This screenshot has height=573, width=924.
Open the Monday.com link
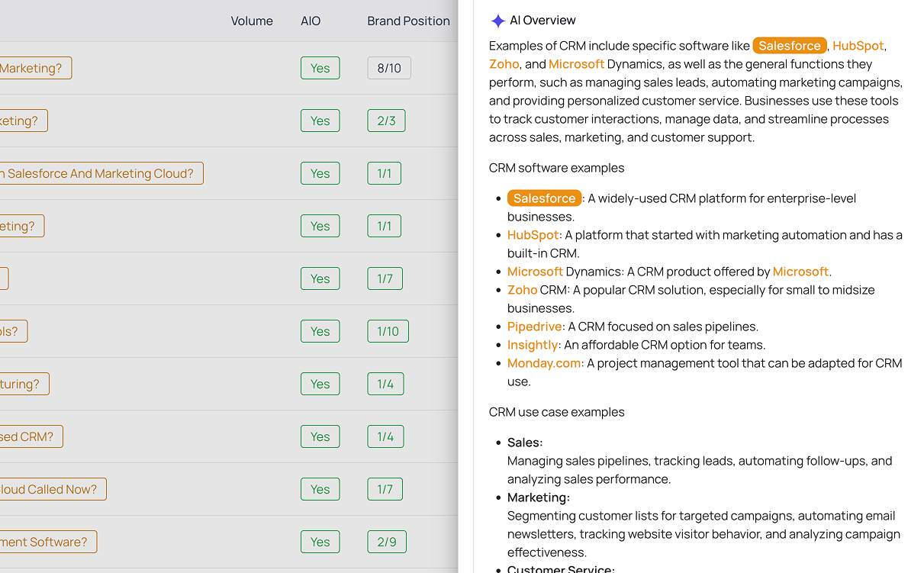tap(544, 363)
